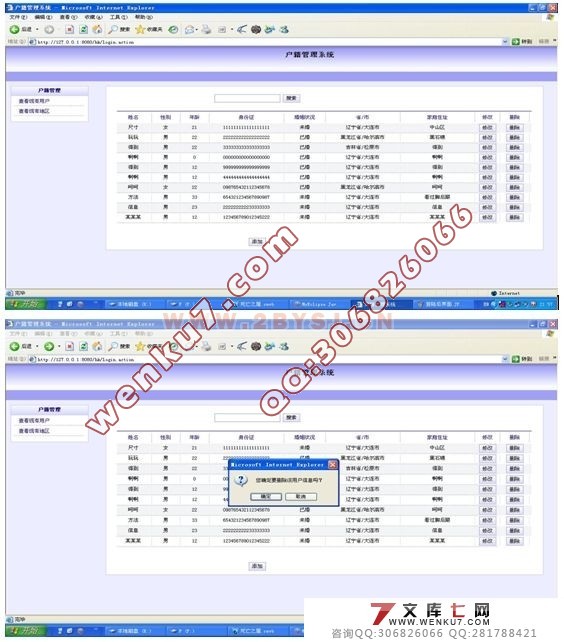Click the Favorites star in lower browser toolbar
564x642 pixels.
pos(140,346)
